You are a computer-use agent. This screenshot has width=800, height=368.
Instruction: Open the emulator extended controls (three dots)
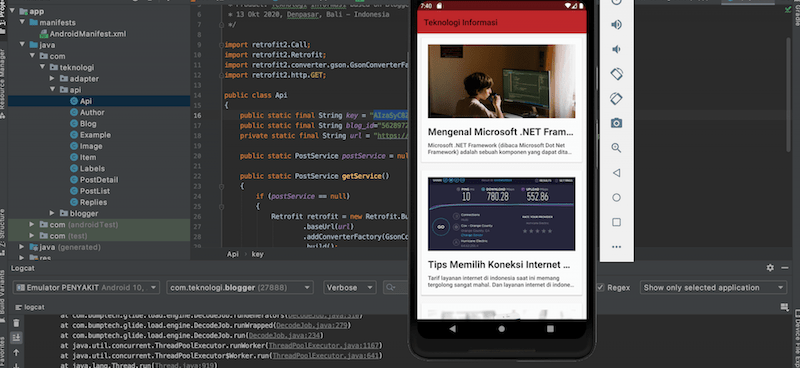(x=616, y=247)
